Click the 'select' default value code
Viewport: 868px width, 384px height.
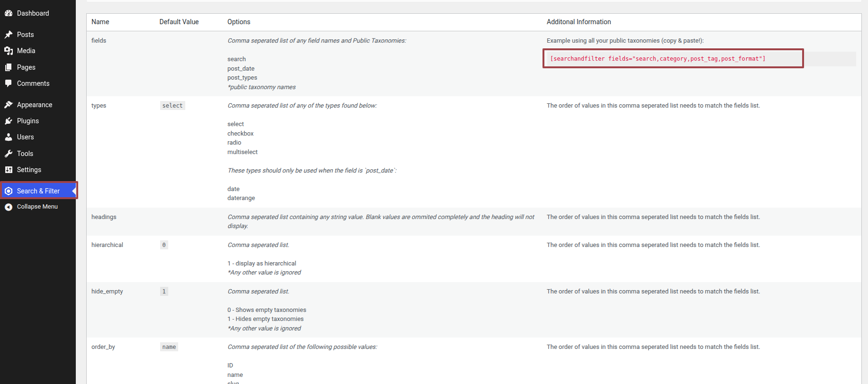[x=172, y=106]
